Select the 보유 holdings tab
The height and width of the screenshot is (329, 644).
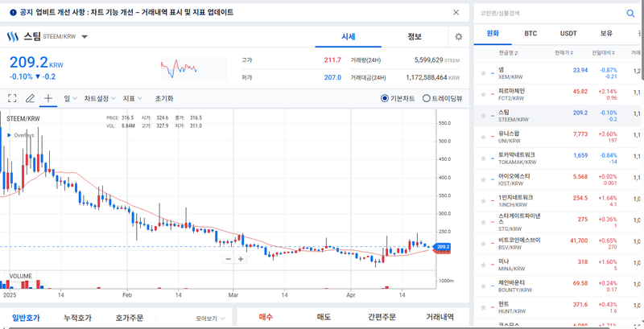click(x=606, y=34)
